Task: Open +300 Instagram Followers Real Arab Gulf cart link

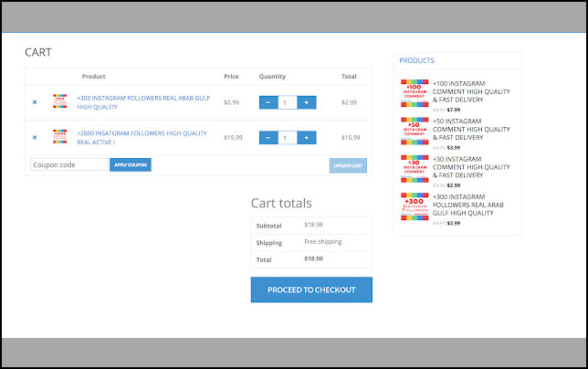Action: [143, 102]
